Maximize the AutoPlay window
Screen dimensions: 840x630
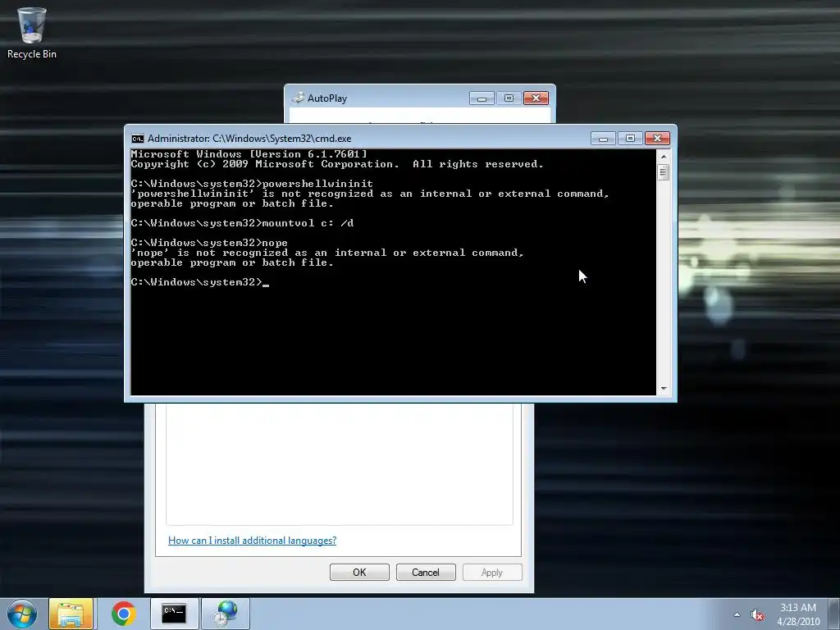click(x=509, y=98)
